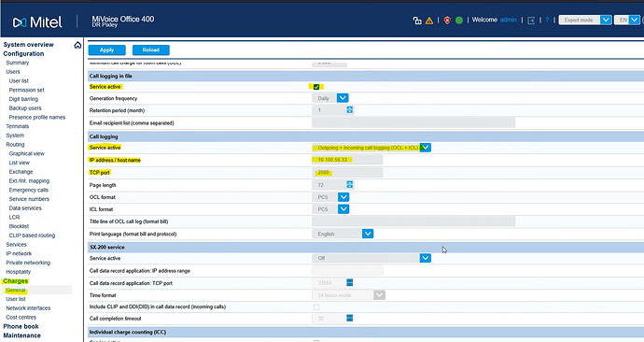Open Phone book in sidebar
This screenshot has width=644, height=342.
(x=21, y=326)
